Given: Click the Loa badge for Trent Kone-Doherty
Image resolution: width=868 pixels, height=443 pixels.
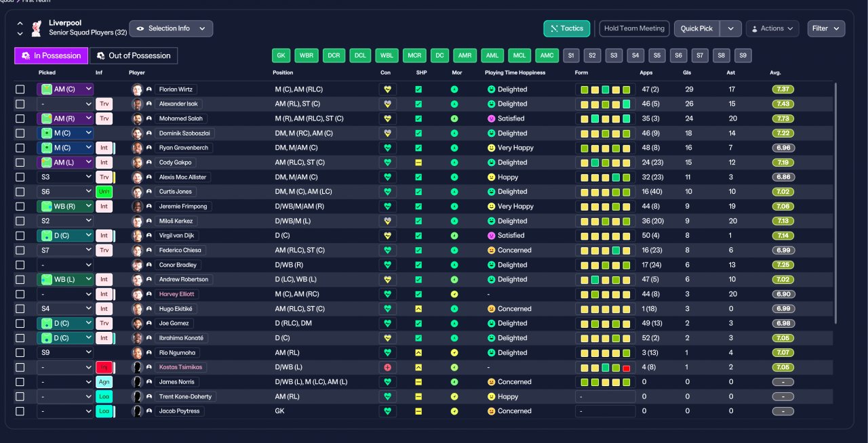Looking at the screenshot, I should point(104,397).
